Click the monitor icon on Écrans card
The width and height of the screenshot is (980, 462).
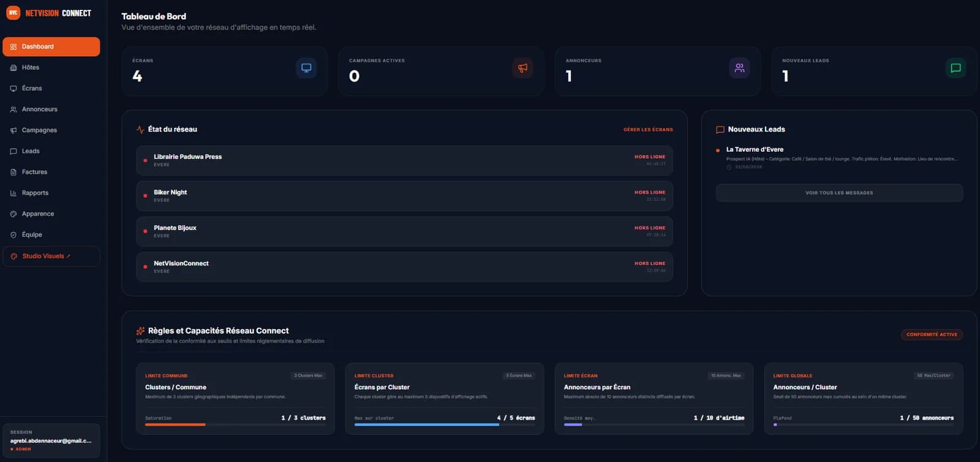[x=306, y=68]
